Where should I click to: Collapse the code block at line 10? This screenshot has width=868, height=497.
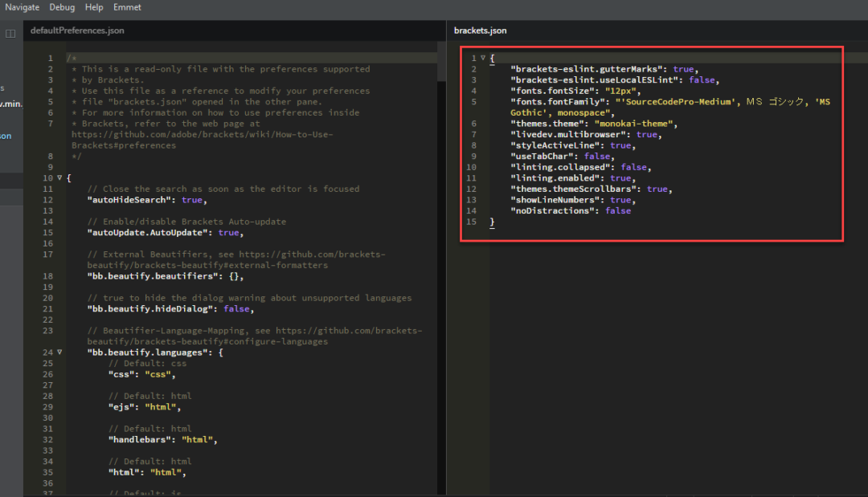59,177
